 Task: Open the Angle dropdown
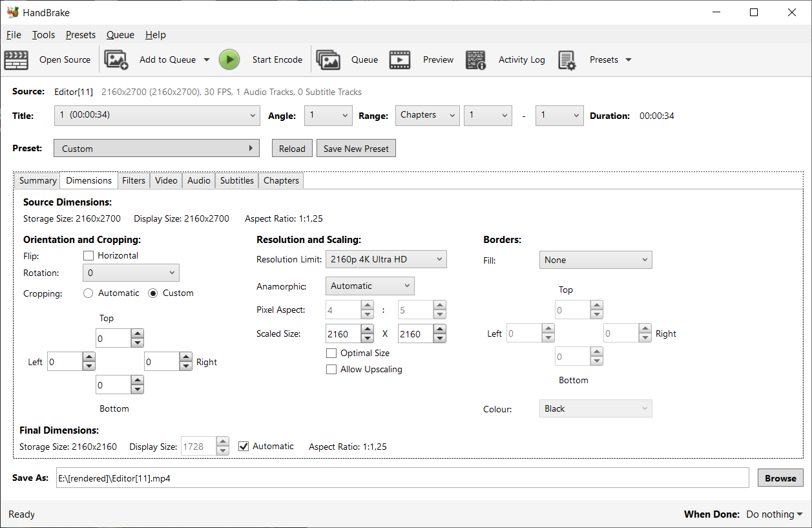point(328,115)
